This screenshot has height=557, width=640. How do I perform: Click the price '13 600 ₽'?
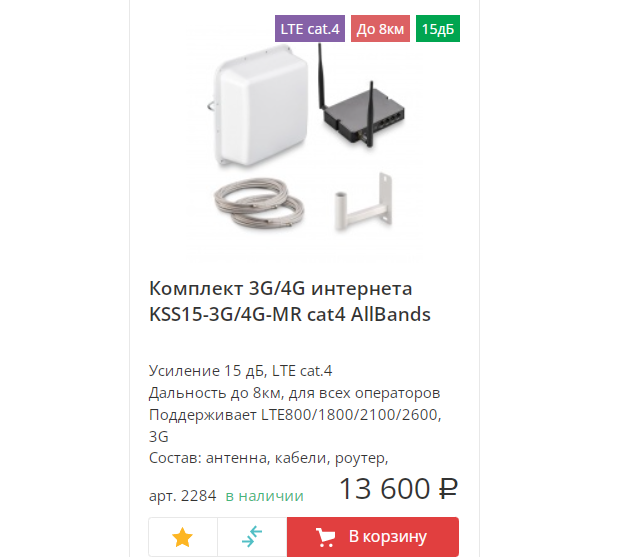(399, 488)
